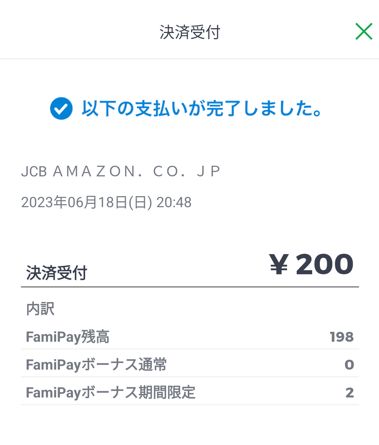Viewport: 379px width, 445px height.
Task: Select the FamiPayボーナス期間限定 row
Action: pos(190,392)
